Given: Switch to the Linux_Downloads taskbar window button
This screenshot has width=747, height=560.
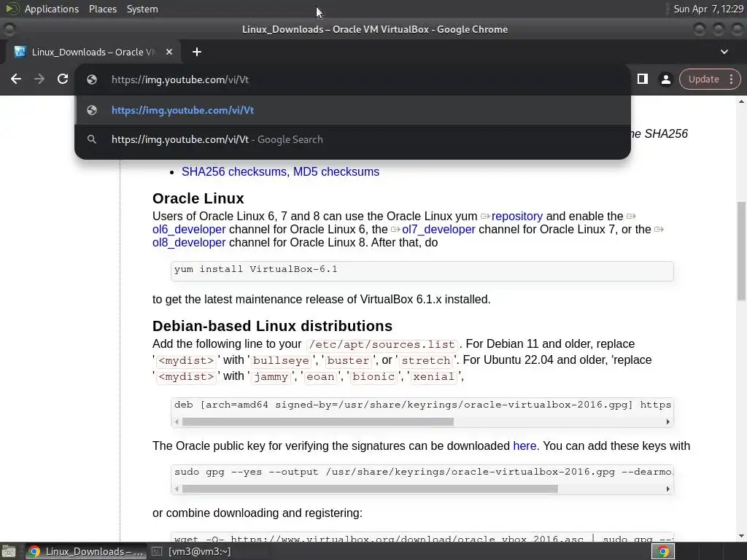Looking at the screenshot, I should [x=85, y=551].
